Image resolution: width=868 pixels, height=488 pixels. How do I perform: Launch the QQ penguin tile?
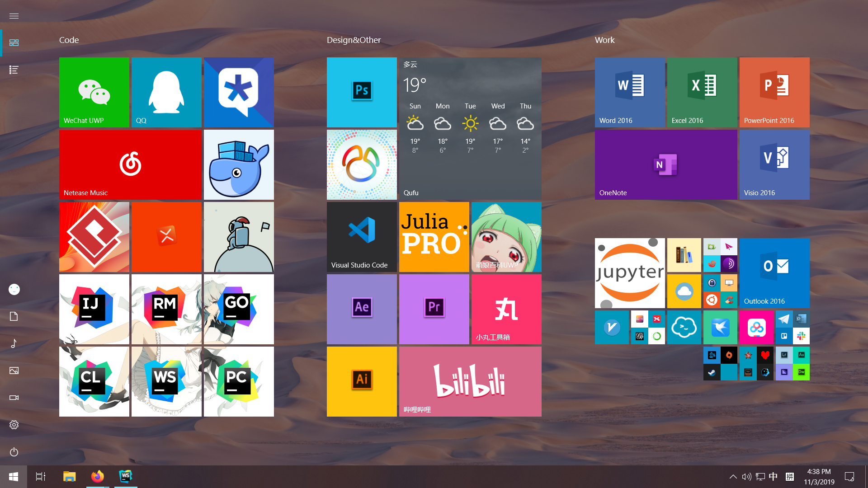[166, 92]
